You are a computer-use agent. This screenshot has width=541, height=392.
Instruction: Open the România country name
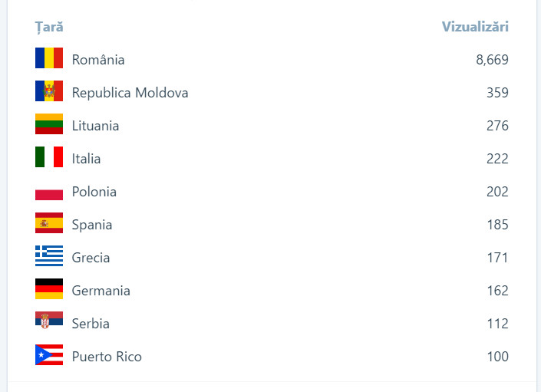pos(98,59)
